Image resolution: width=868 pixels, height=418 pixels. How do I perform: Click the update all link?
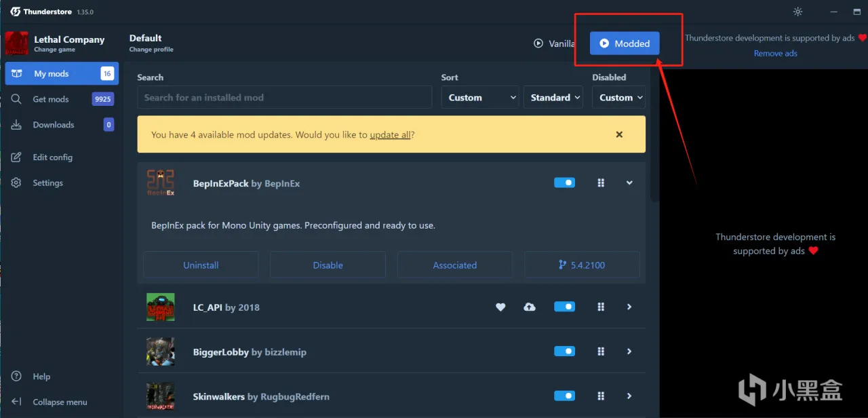click(390, 134)
